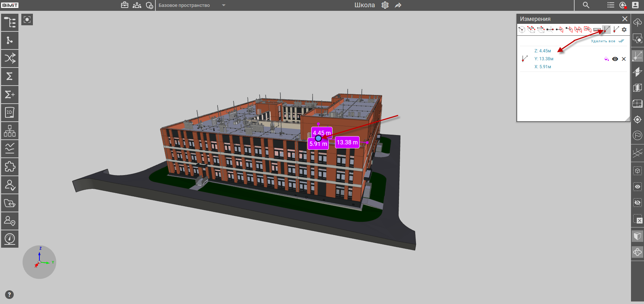The image size is (644, 304).
Task: Change measurement color with paint bucket
Action: pyautogui.click(x=606, y=59)
